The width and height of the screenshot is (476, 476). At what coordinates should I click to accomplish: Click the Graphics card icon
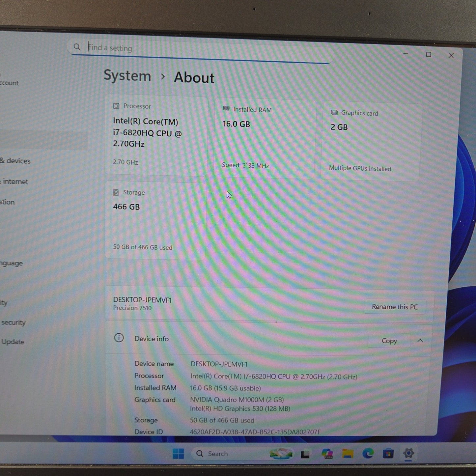pyautogui.click(x=334, y=113)
